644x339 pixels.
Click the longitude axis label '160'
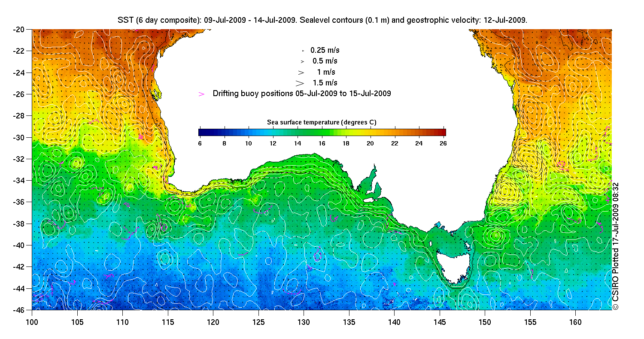pos(575,322)
